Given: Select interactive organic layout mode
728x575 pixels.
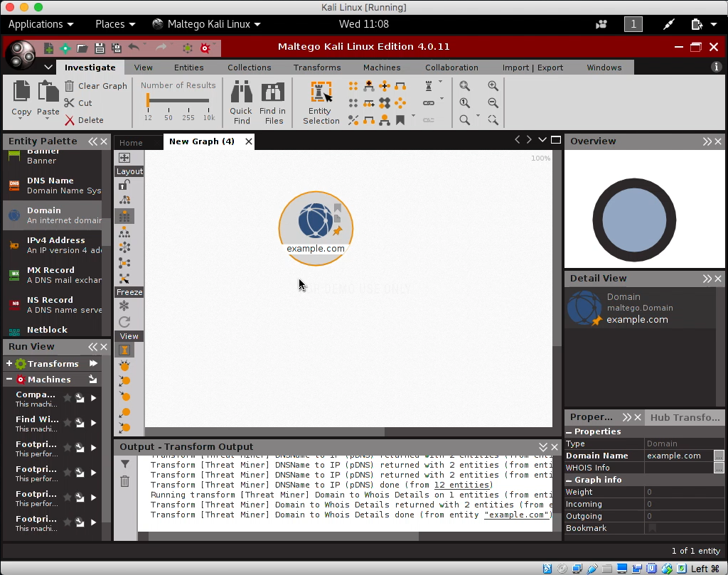Looking at the screenshot, I should click(x=124, y=279).
